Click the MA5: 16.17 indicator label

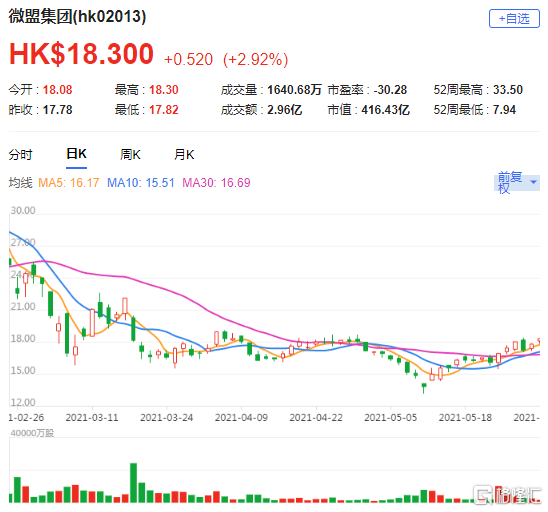[x=68, y=182]
